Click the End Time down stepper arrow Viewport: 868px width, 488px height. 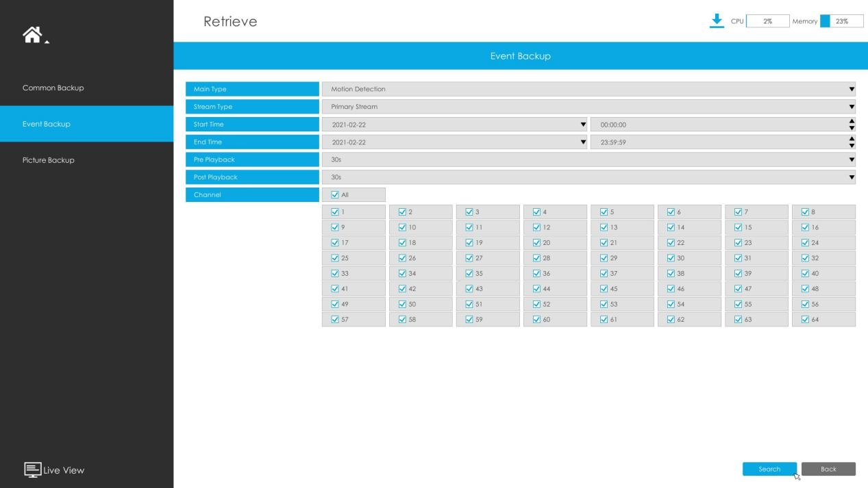click(852, 145)
